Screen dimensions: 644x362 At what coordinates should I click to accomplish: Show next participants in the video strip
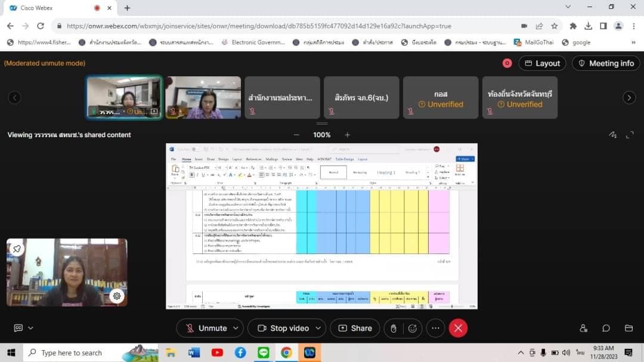pos(629,98)
